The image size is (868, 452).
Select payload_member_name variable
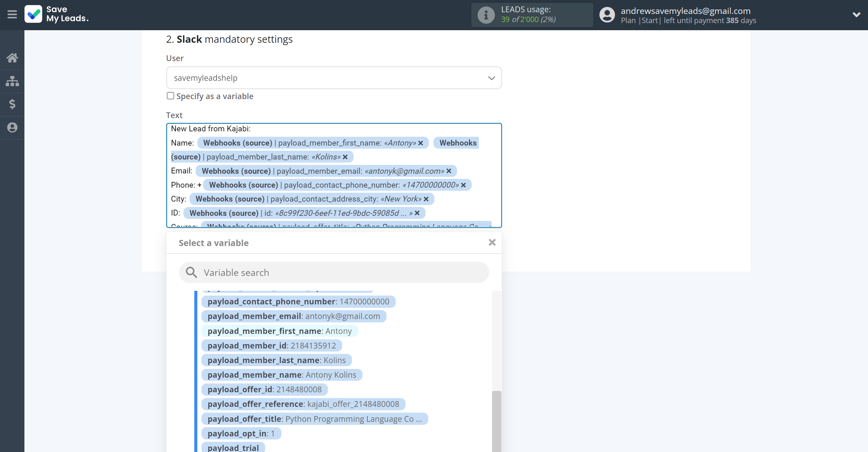(x=282, y=375)
